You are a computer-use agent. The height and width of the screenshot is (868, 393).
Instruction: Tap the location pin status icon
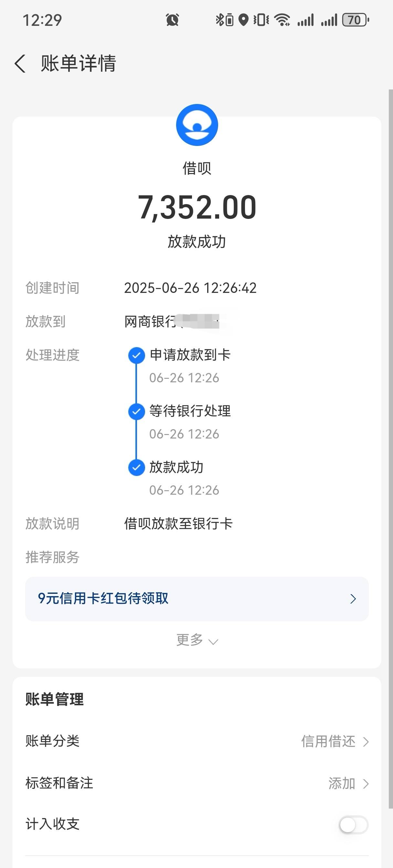point(243,20)
